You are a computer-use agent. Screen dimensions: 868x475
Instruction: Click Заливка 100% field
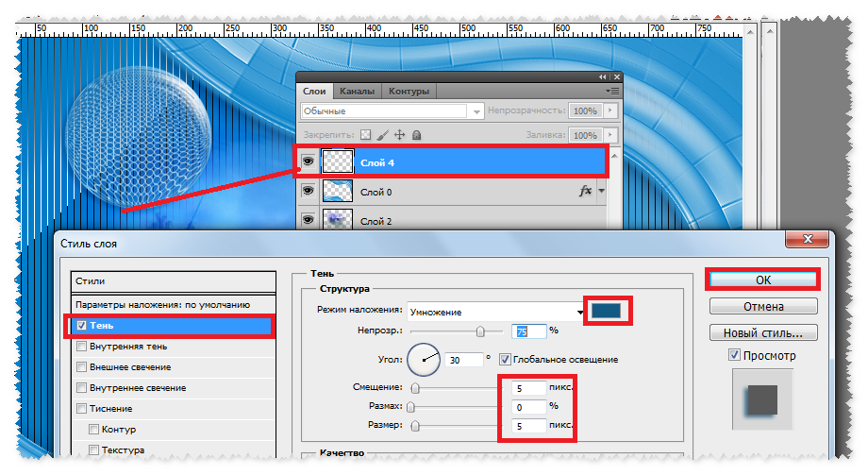585,135
